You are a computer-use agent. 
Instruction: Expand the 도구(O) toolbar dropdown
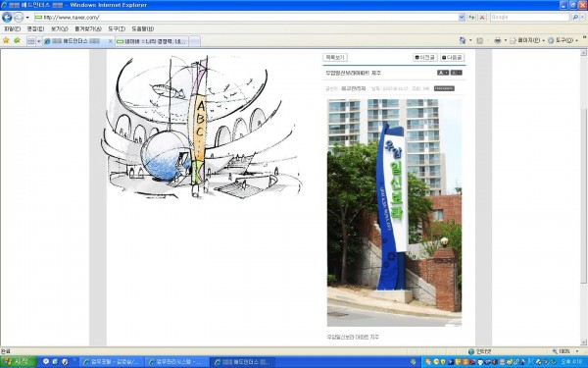pos(563,40)
